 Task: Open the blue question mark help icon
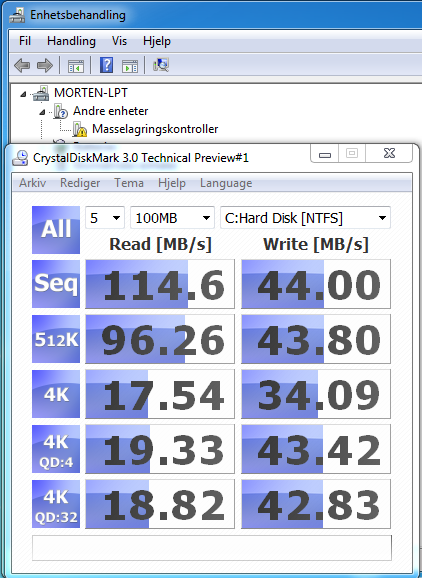click(x=107, y=65)
